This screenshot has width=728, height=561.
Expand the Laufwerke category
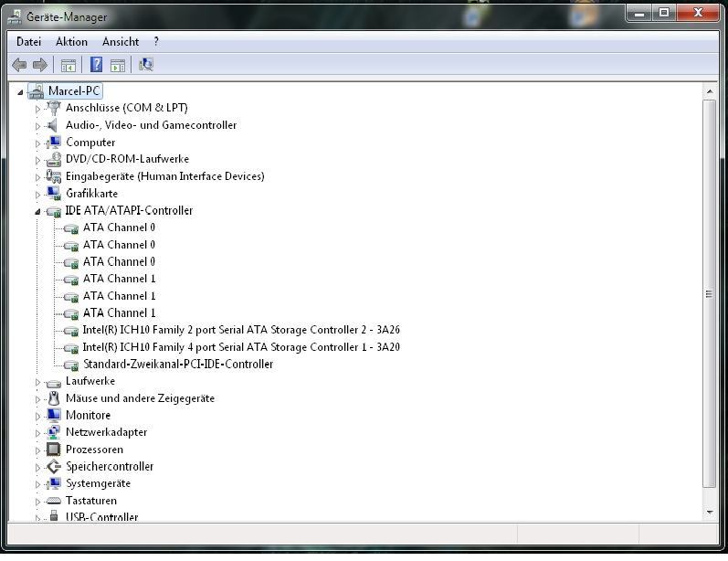tap(37, 382)
